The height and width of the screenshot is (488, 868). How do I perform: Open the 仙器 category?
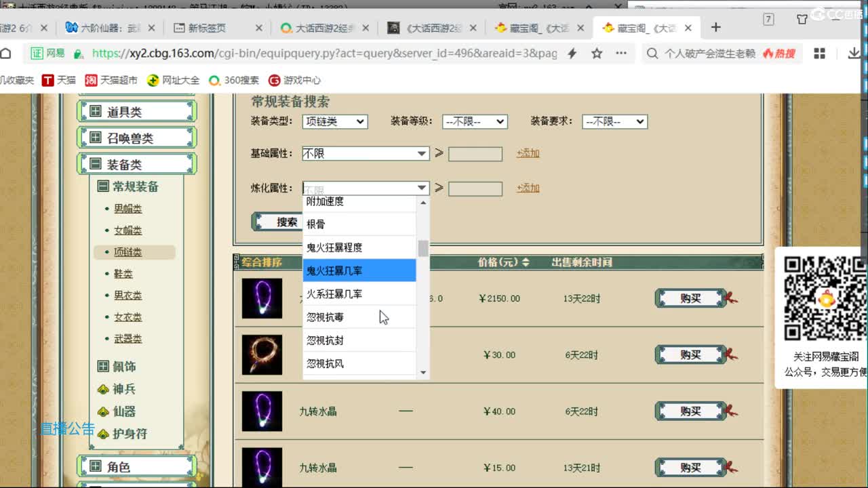coord(117,411)
